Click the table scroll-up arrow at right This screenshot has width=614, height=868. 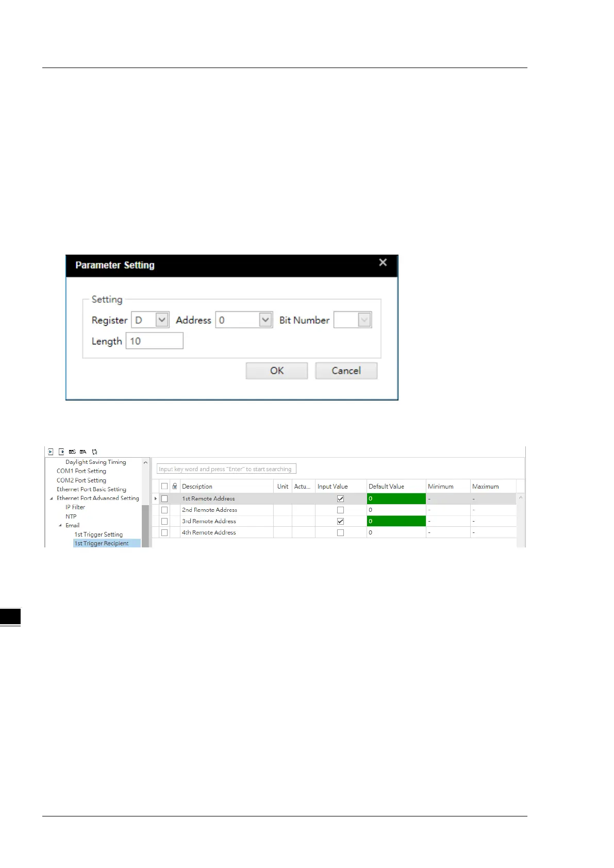point(521,498)
